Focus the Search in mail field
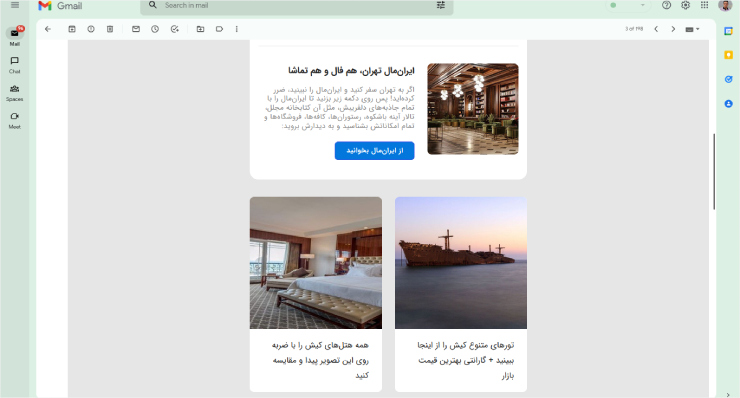 [x=297, y=5]
